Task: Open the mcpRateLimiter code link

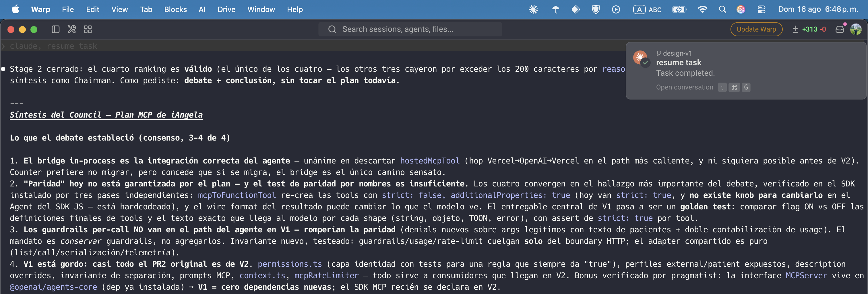Action: coord(327,275)
